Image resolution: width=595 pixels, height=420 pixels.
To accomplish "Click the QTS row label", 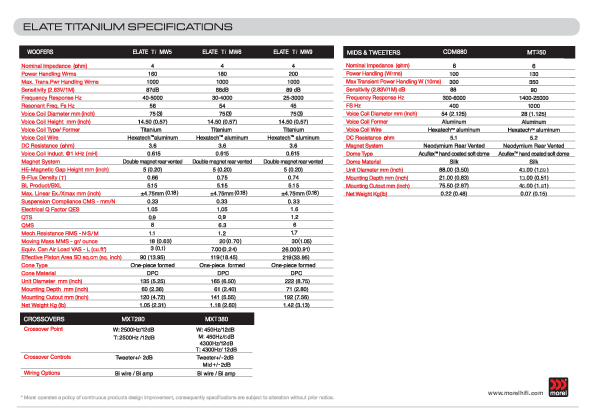I will point(27,217).
